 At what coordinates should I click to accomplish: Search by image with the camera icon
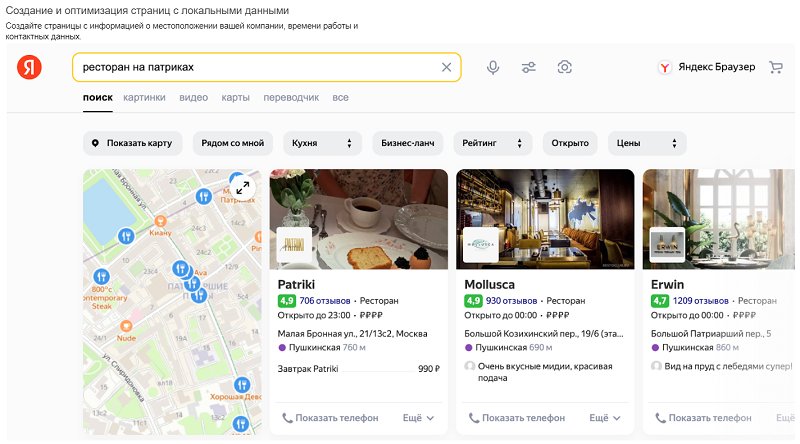point(564,67)
